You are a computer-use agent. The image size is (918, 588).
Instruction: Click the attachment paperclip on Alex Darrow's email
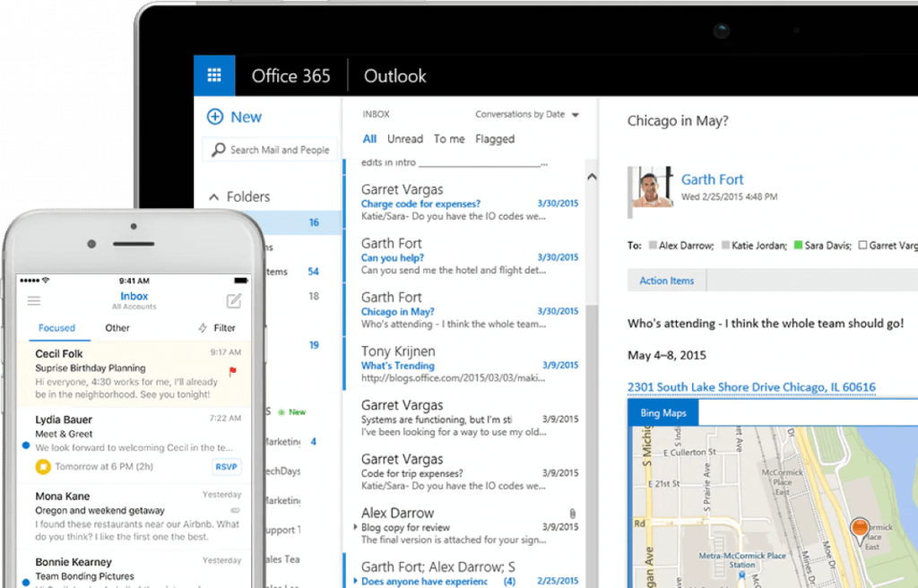click(x=572, y=514)
